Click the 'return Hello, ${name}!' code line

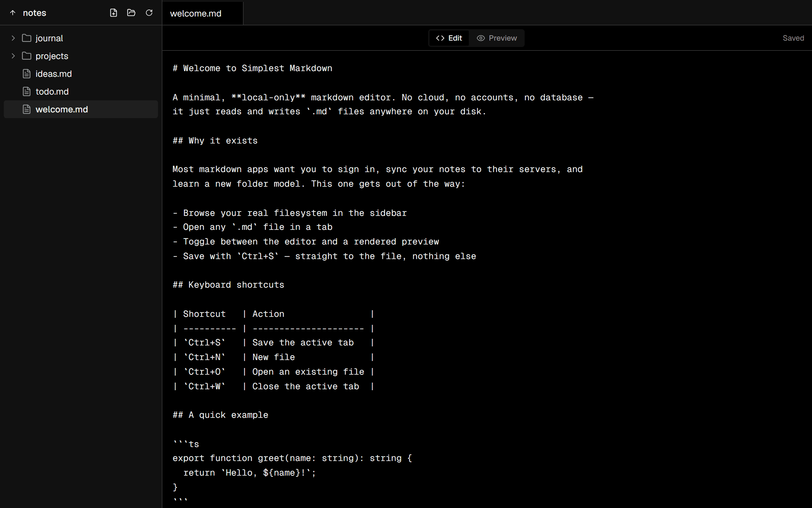point(250,473)
